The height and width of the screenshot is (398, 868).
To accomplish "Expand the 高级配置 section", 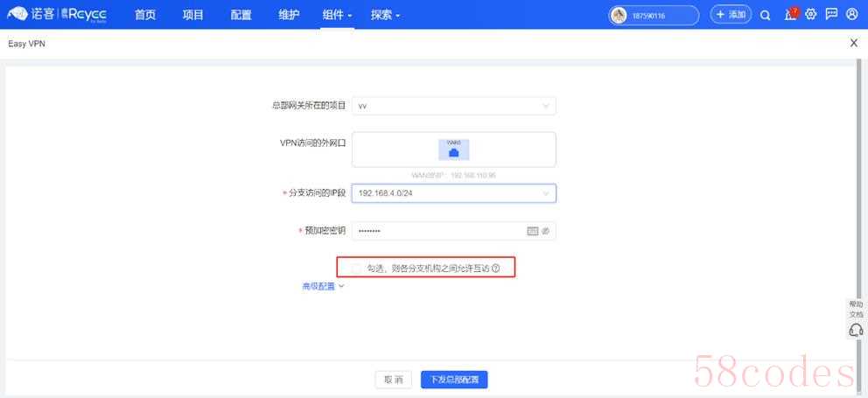I will pos(323,286).
